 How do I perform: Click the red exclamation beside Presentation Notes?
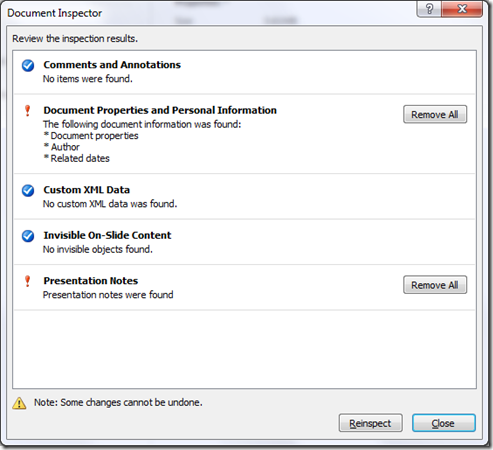(28, 281)
